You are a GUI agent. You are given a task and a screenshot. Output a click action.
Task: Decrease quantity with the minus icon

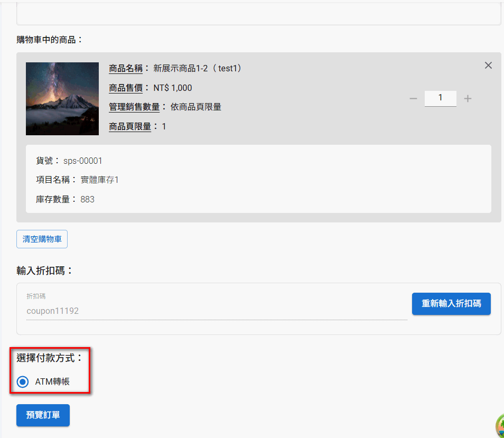(x=413, y=99)
